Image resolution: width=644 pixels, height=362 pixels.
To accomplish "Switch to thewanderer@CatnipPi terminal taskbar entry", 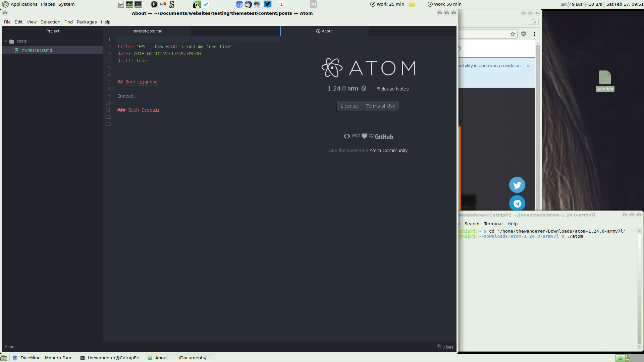I will tap(112, 358).
